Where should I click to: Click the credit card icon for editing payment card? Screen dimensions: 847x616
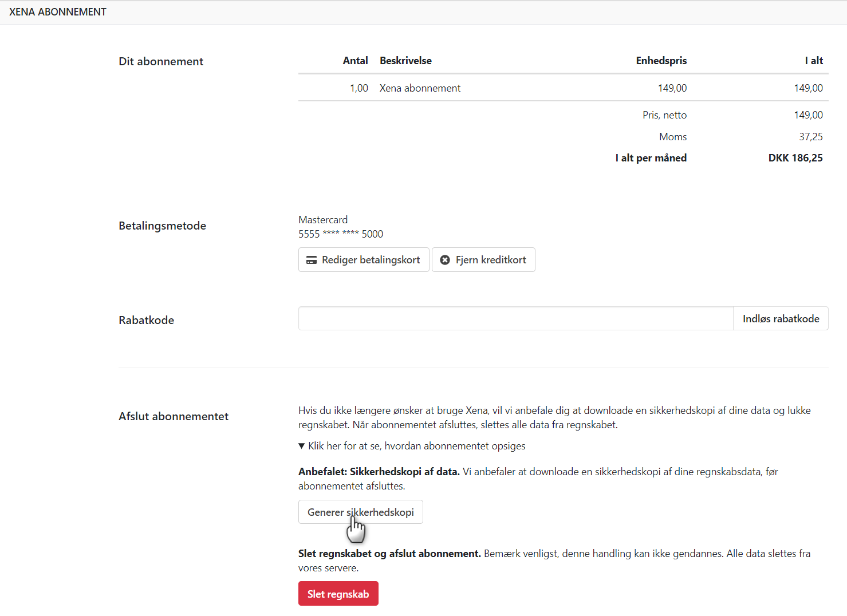(312, 260)
